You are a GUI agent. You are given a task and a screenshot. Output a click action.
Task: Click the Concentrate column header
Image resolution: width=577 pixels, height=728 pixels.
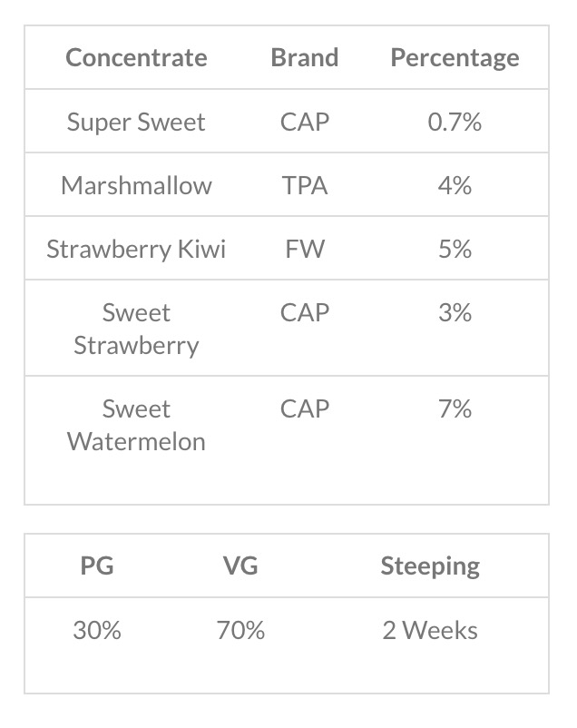(136, 58)
